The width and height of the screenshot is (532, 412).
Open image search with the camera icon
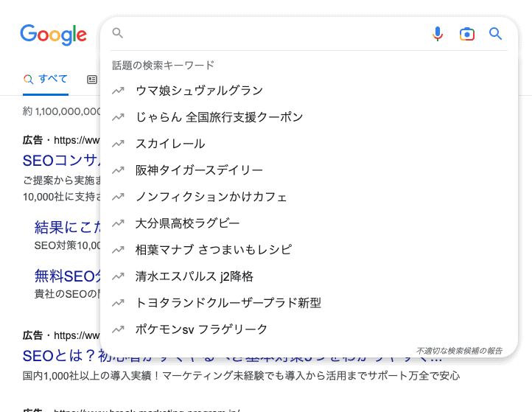coord(467,34)
